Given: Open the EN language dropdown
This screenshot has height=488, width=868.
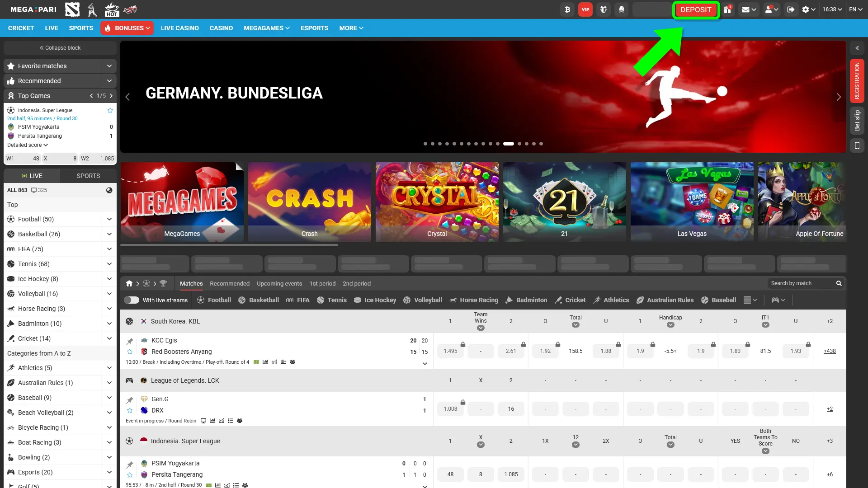Looking at the screenshot, I should 856,9.
